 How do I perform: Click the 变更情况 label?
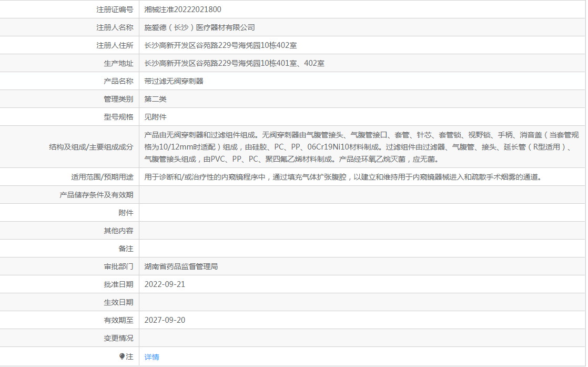tap(118, 338)
